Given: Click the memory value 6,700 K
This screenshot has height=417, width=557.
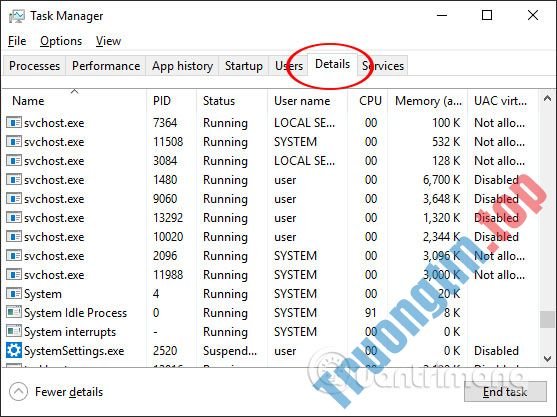Looking at the screenshot, I should click(x=442, y=180).
